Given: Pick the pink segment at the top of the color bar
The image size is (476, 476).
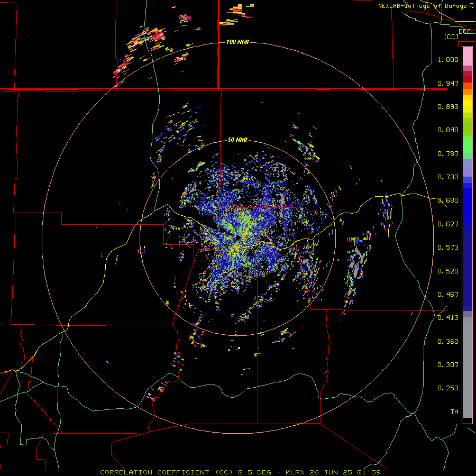Looking at the screenshot, I should coord(467,57).
